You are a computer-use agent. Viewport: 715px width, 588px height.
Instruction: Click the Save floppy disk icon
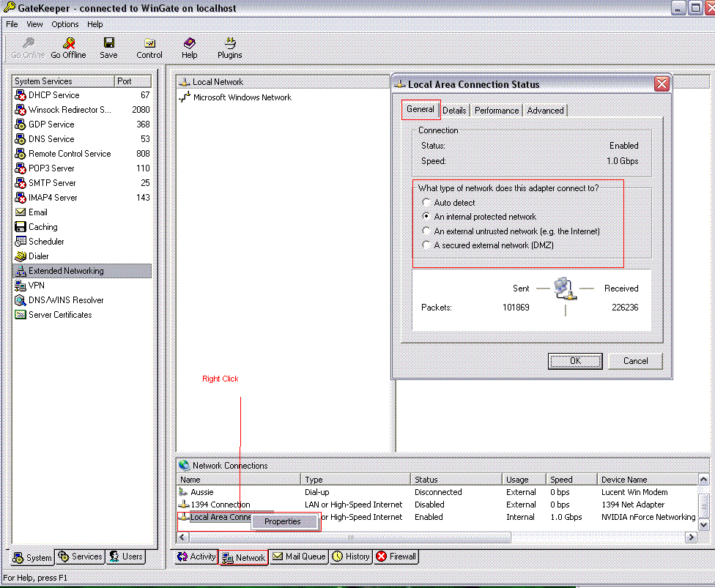[x=108, y=43]
